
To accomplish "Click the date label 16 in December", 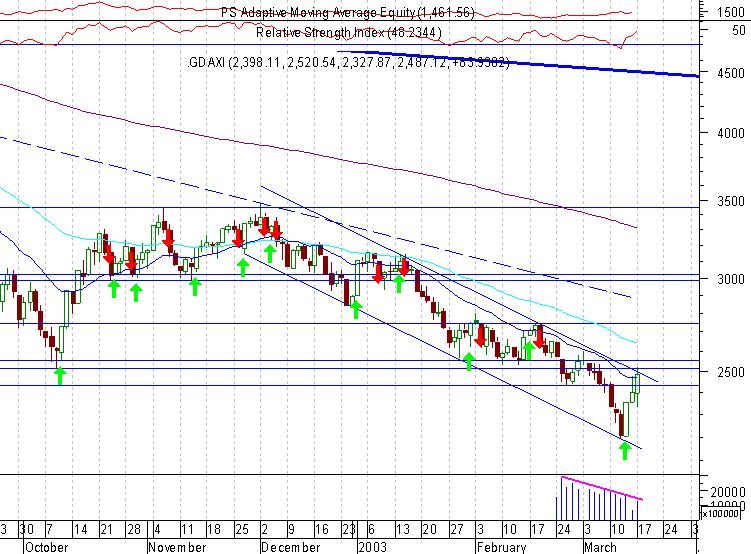I will 321,529.
